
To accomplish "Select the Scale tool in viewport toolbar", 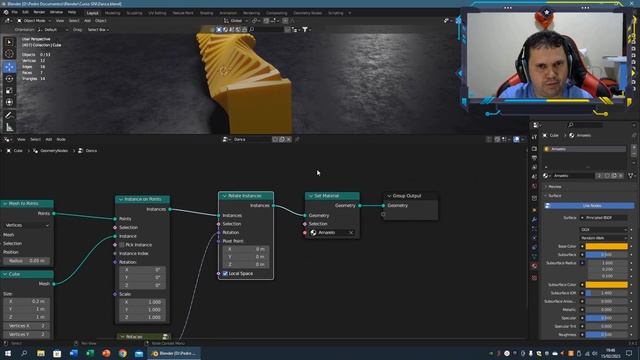I will pos(9,90).
